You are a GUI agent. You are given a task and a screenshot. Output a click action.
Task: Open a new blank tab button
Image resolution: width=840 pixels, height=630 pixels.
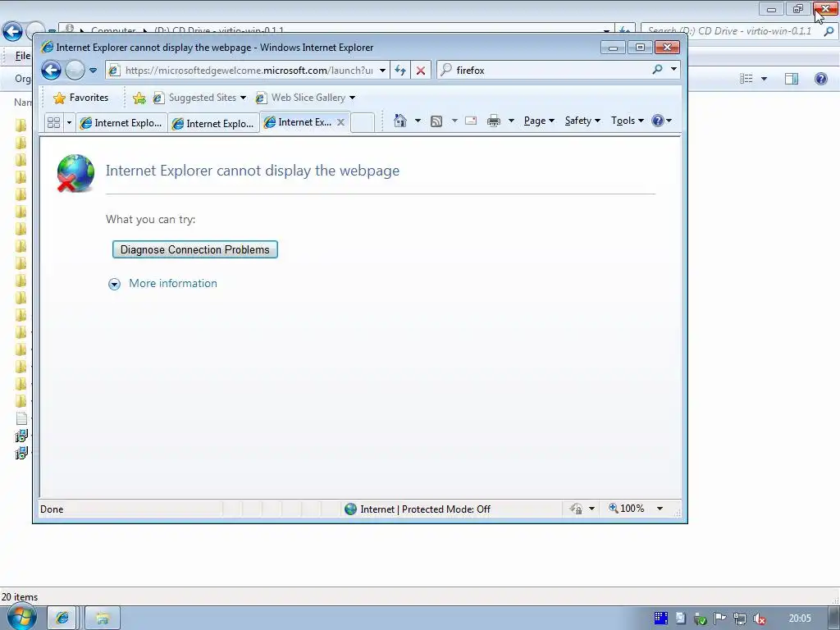(x=363, y=123)
